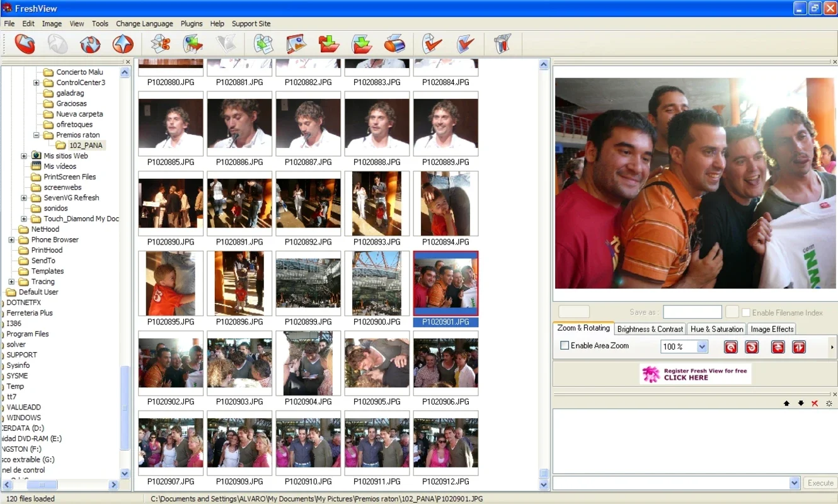This screenshot has width=838, height=504.
Task: Select the Zoom & Rotating tab
Action: click(583, 328)
